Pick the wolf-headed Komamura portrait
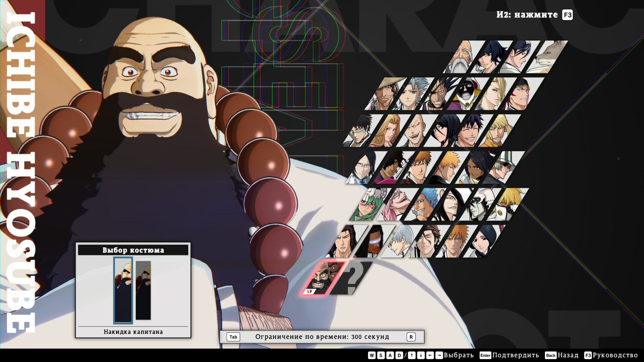The width and height of the screenshot is (644, 362). tap(547, 57)
